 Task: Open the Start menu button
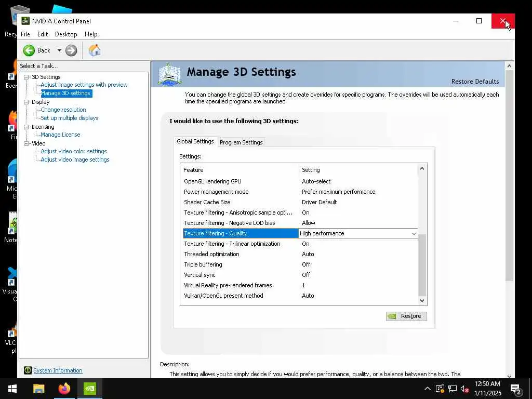tap(12, 389)
